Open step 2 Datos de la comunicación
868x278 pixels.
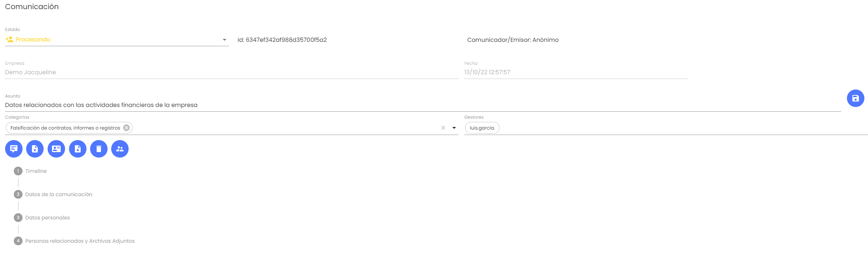tap(58, 194)
